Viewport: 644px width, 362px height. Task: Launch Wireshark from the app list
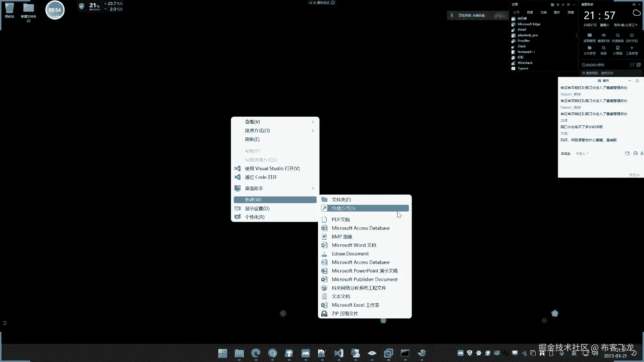click(x=525, y=63)
